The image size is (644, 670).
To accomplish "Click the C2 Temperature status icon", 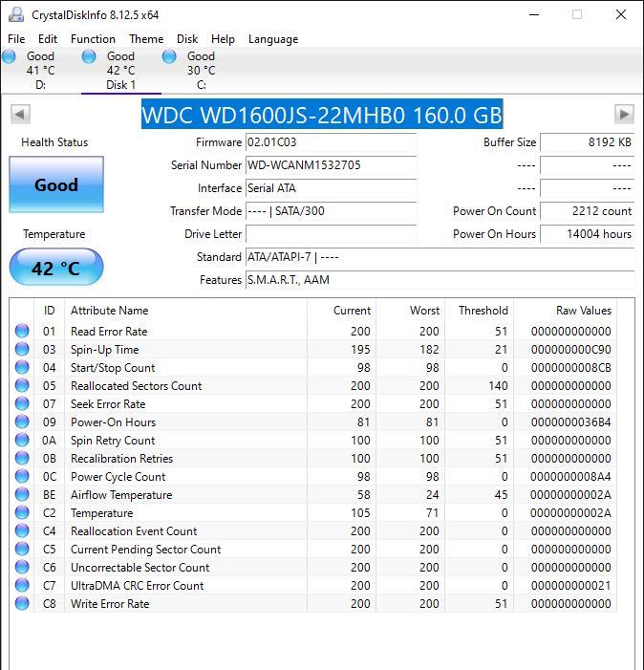I will (x=22, y=512).
